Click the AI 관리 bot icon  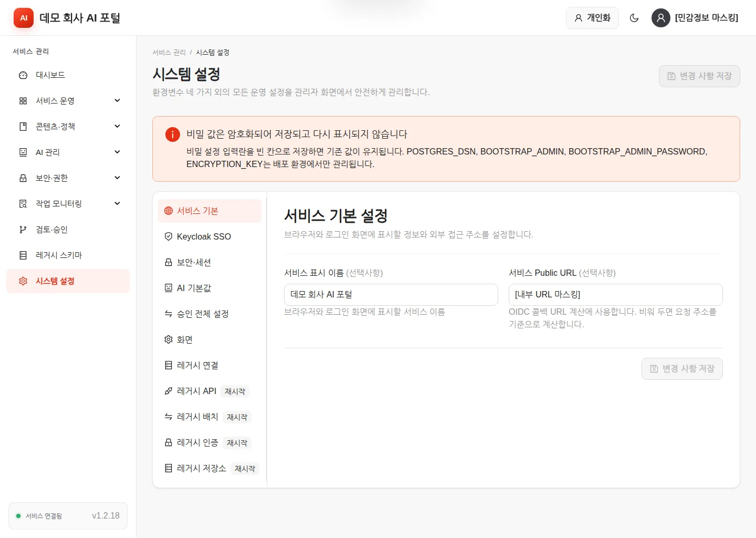(23, 152)
